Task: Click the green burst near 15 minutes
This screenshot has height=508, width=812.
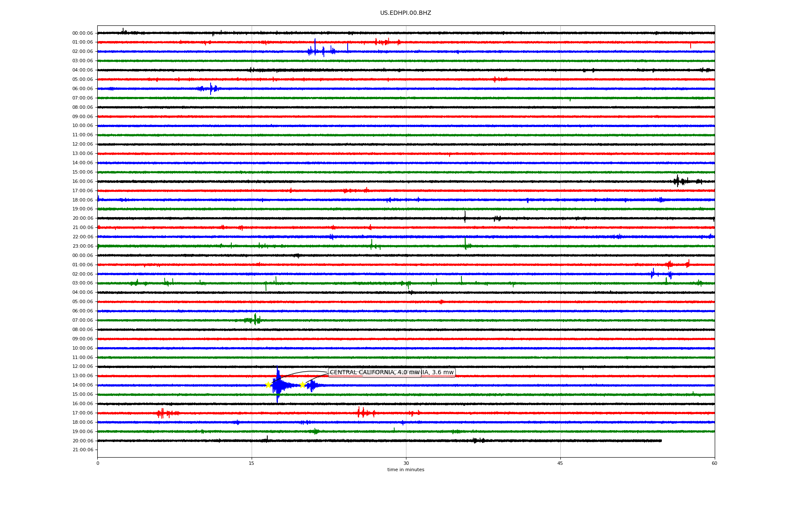Action: [255, 320]
